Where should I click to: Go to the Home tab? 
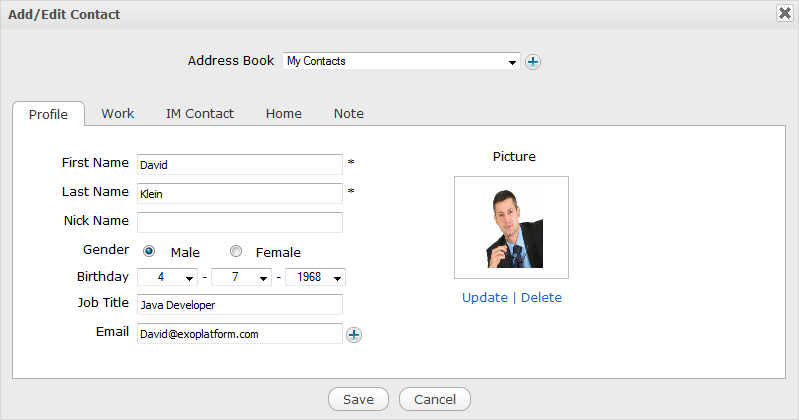[283, 114]
